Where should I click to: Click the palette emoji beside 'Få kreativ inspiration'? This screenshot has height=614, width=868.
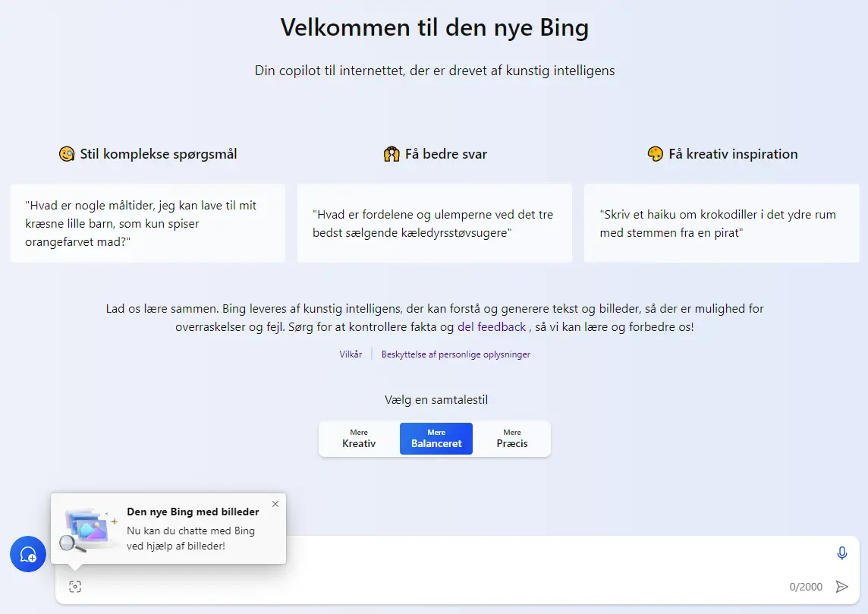pyautogui.click(x=655, y=154)
